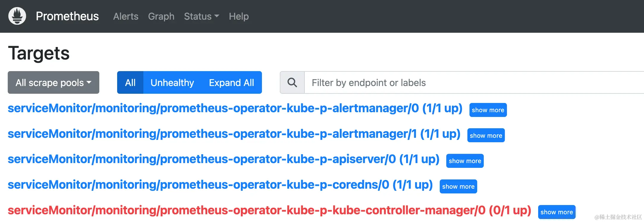
Task: Open the alertmanager/1 scrape pool link
Action: (x=234, y=134)
